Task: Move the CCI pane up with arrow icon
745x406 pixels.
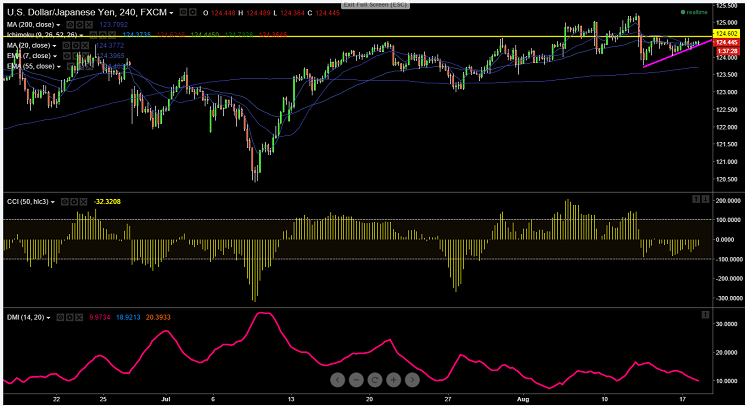Action: coord(695,199)
